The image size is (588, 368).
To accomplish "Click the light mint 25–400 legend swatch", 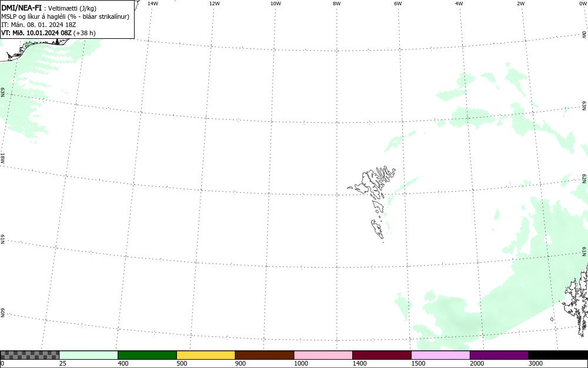I will click(89, 355).
